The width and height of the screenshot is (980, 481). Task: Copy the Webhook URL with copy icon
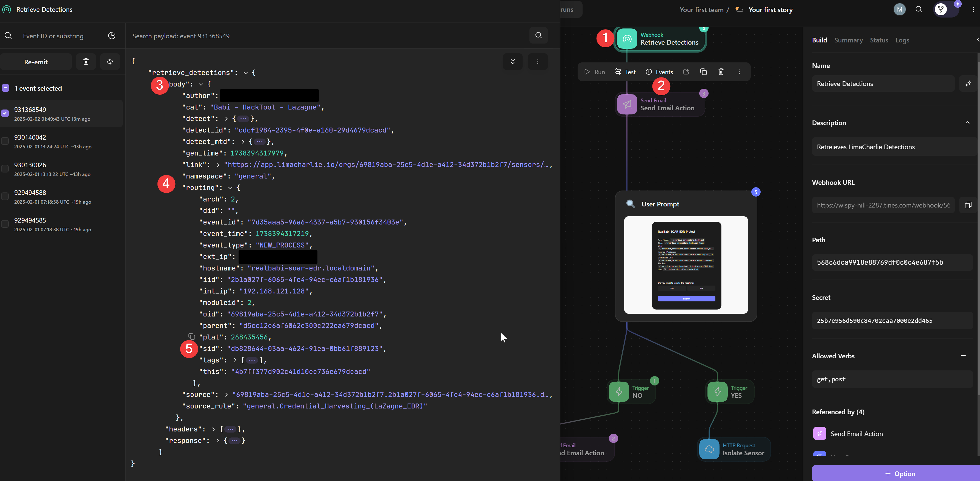(x=968, y=205)
